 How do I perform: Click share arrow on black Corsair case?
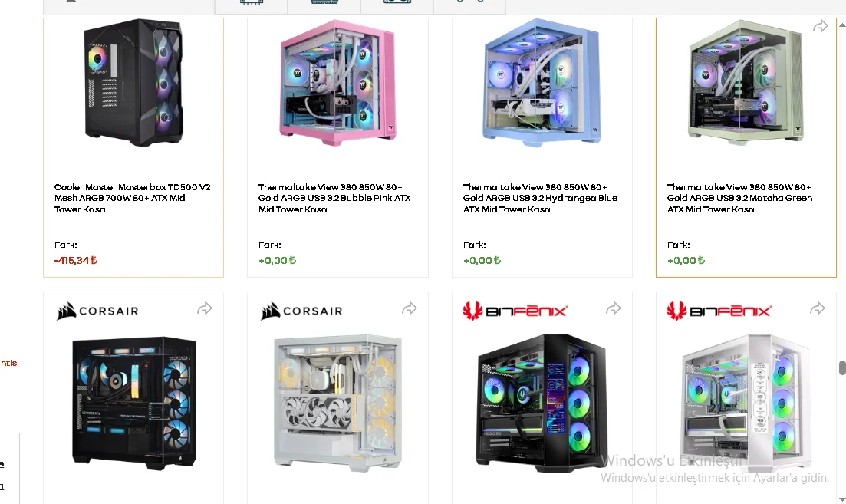pos(205,308)
